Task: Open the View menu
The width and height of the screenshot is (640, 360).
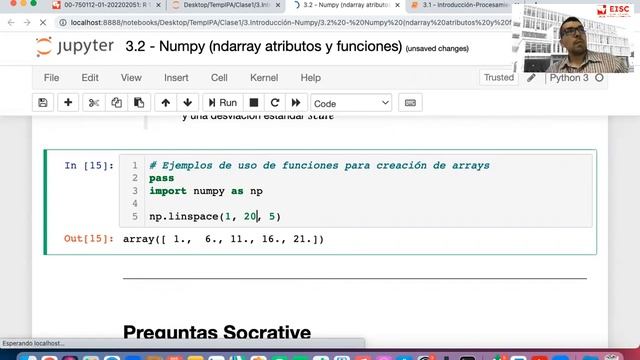Action: pyautogui.click(x=131, y=78)
